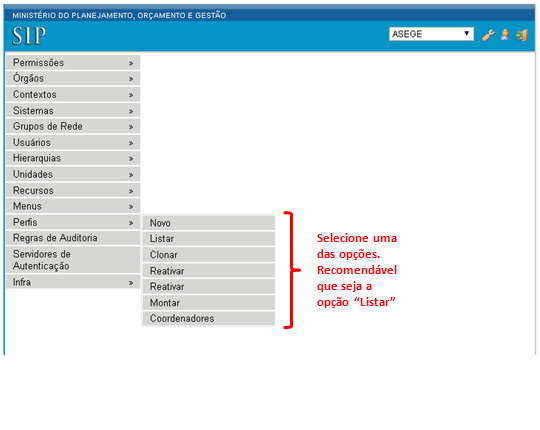Click the SIP logo

[x=29, y=36]
